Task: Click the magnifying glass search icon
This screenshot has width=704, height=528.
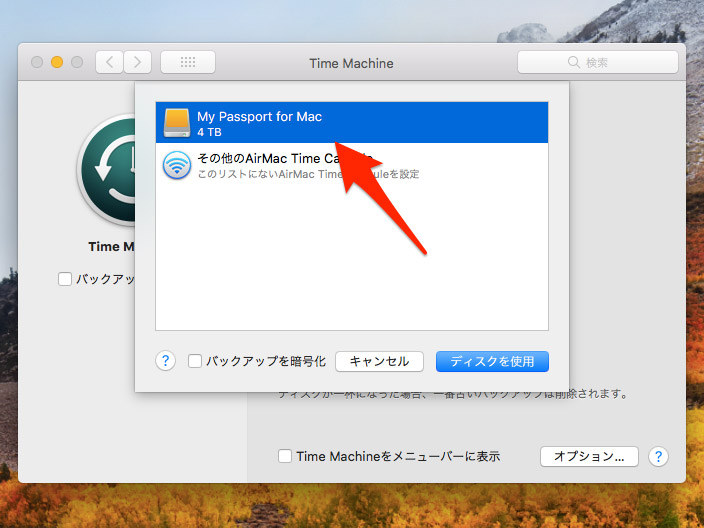Action: [573, 62]
